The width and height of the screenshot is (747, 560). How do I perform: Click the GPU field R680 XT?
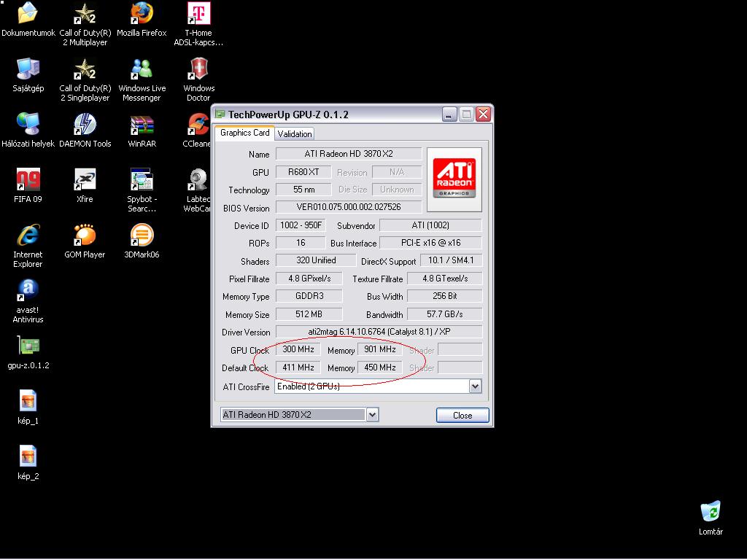(x=303, y=172)
